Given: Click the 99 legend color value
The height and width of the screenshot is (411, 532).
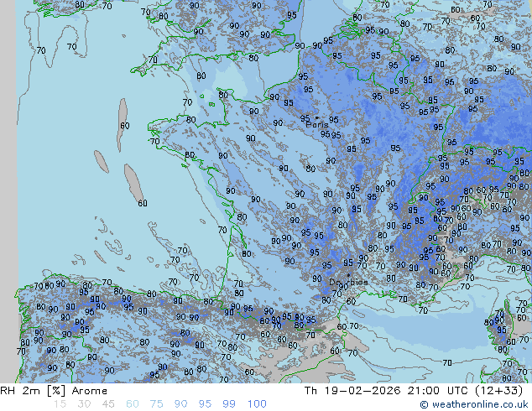Looking at the screenshot, I should 229,404.
